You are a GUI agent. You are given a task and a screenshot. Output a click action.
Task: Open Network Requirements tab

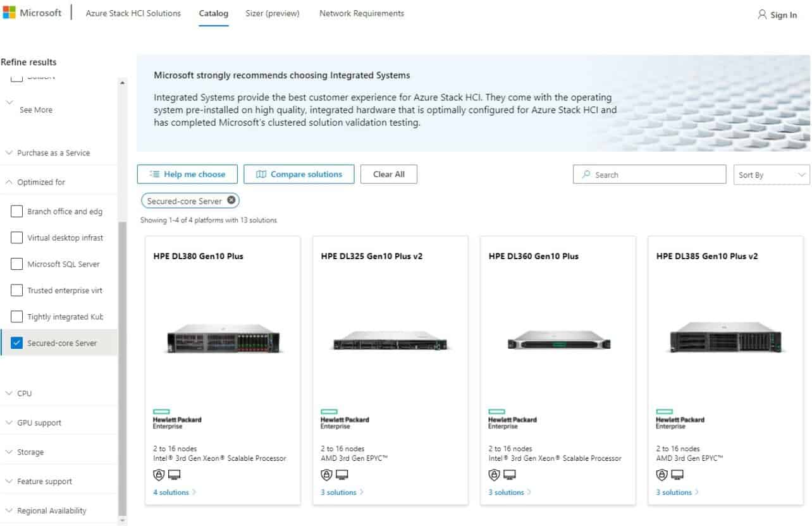[362, 13]
